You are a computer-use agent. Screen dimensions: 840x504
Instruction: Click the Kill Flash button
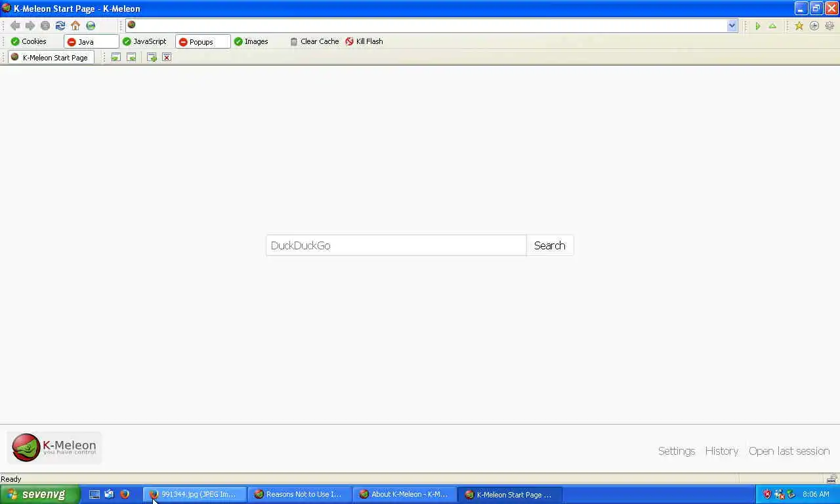pyautogui.click(x=364, y=41)
